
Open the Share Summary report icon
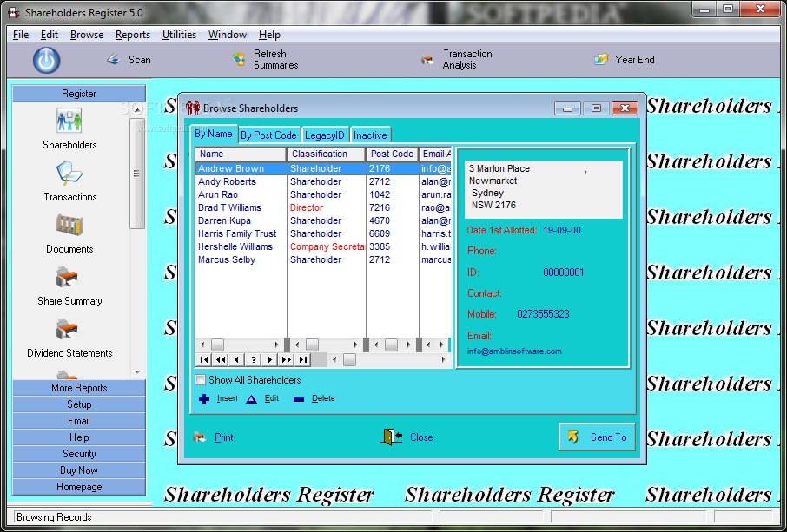click(67, 277)
